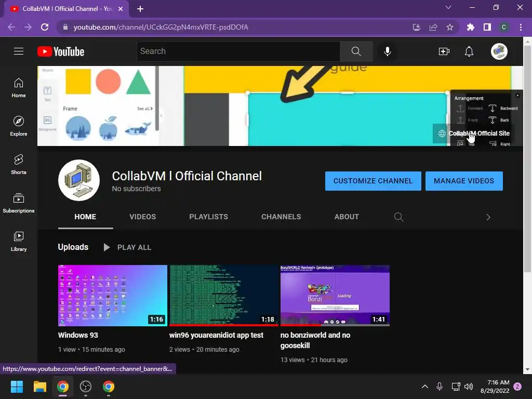Image resolution: width=532 pixels, height=399 pixels.
Task: Click the search magnifier button
Action: 356,51
